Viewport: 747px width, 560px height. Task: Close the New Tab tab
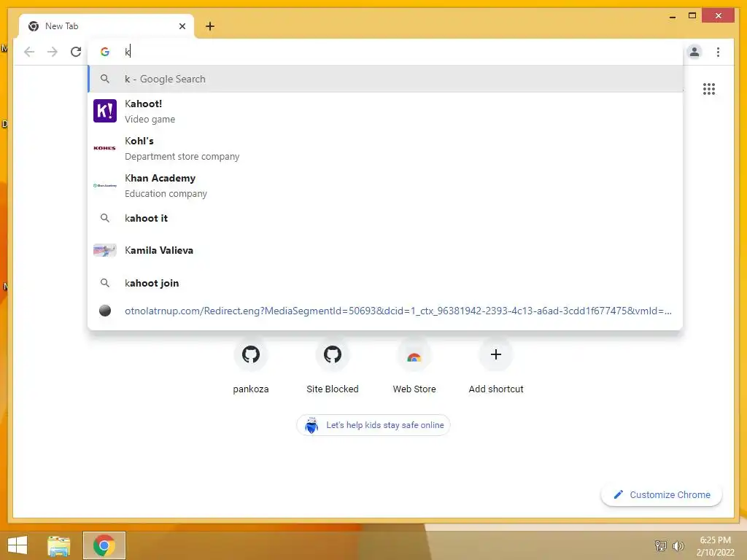(182, 26)
